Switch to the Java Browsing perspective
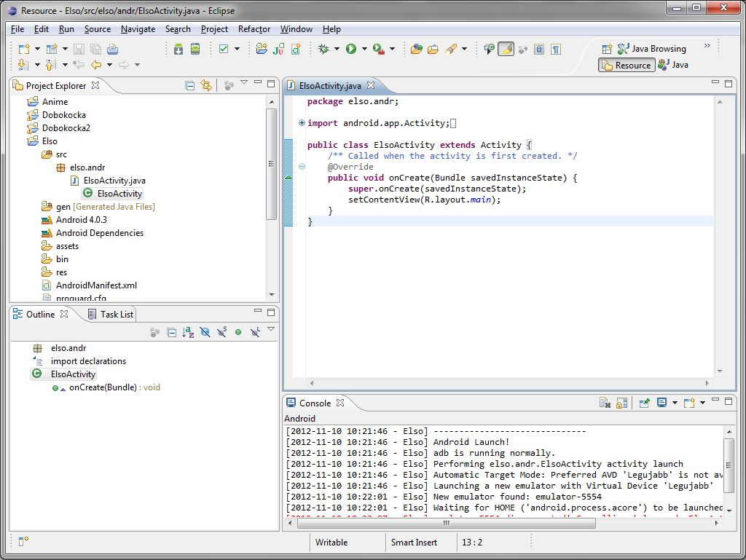The width and height of the screenshot is (746, 560). pyautogui.click(x=652, y=49)
